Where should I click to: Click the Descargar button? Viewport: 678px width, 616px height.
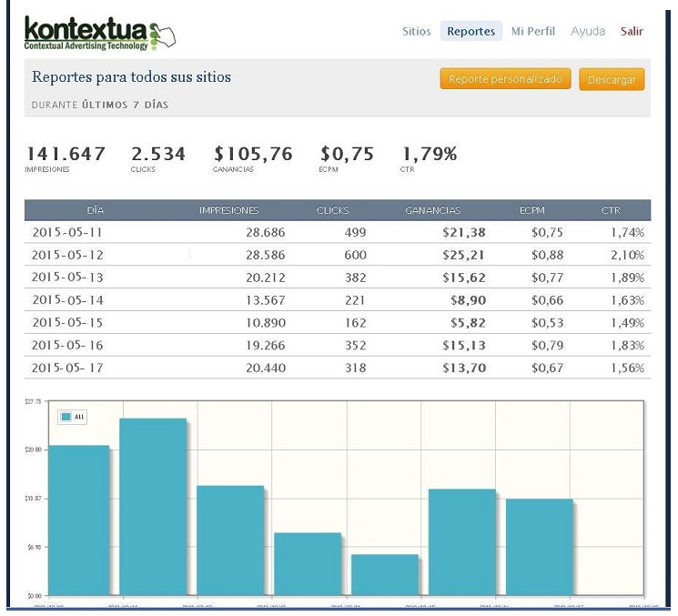pyautogui.click(x=612, y=79)
